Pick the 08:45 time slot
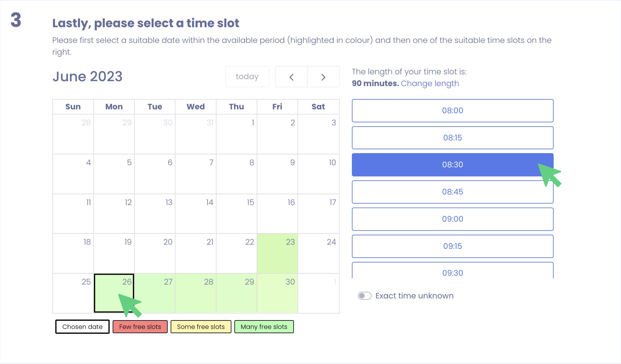The height and width of the screenshot is (364, 621). click(x=452, y=192)
